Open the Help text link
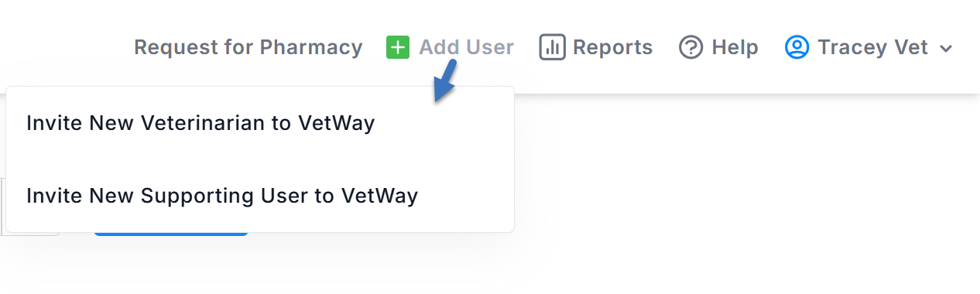Viewport: 980px width, 294px height. pyautogui.click(x=735, y=47)
